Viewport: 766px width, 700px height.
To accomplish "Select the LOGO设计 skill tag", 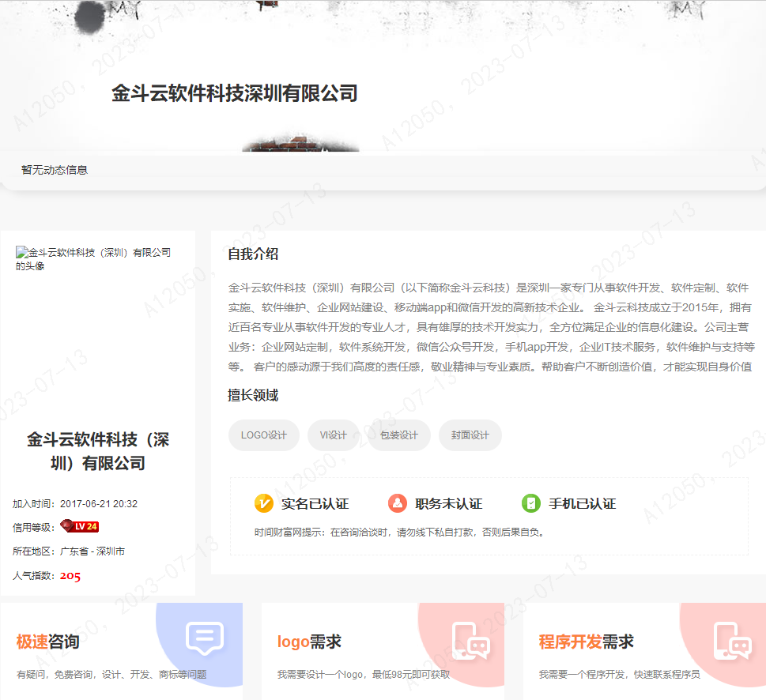I will [263, 435].
